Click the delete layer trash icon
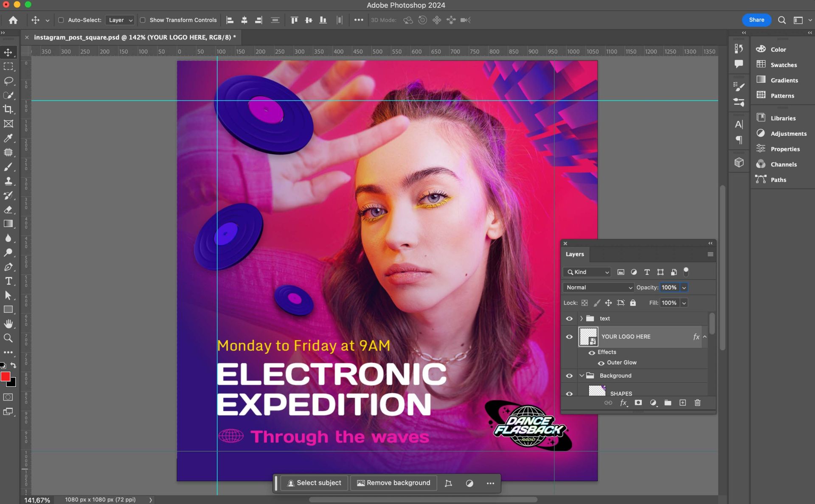This screenshot has height=504, width=815. (x=697, y=403)
